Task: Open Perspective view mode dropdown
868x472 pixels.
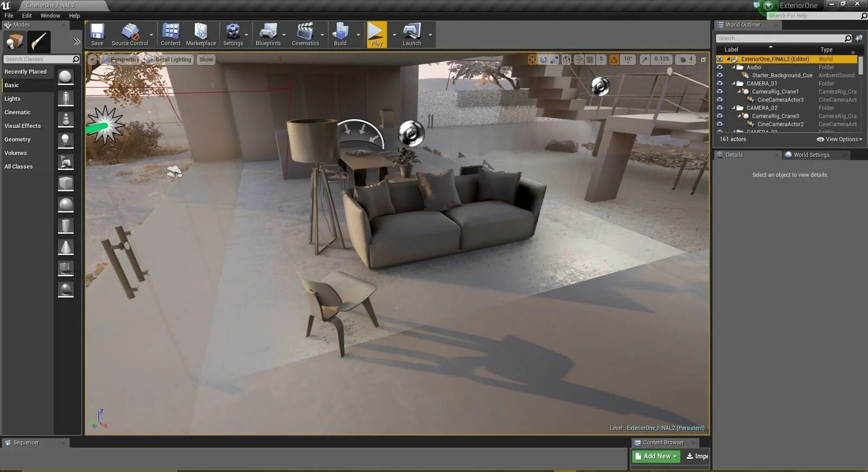Action: (120, 60)
